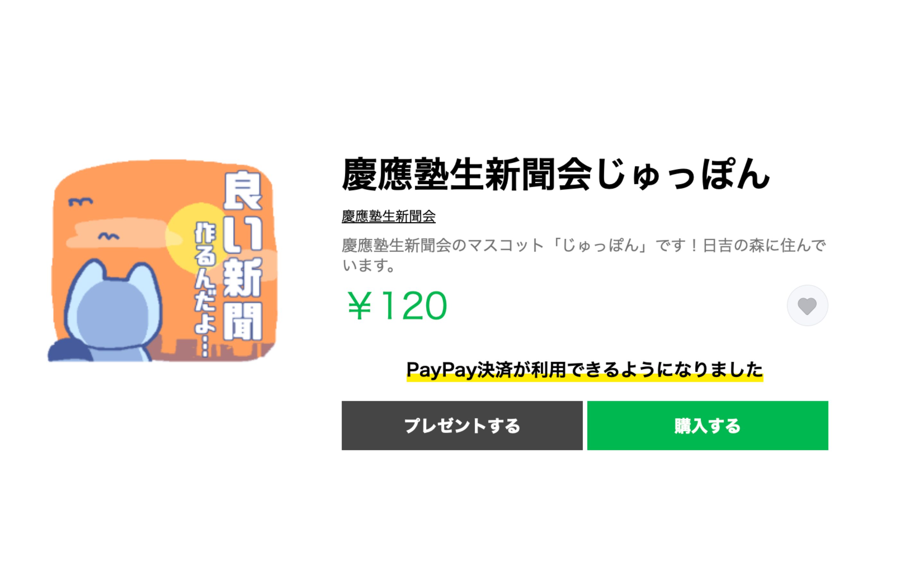924x577 pixels.
Task: Click the green yen symbol
Action: pos(359,306)
